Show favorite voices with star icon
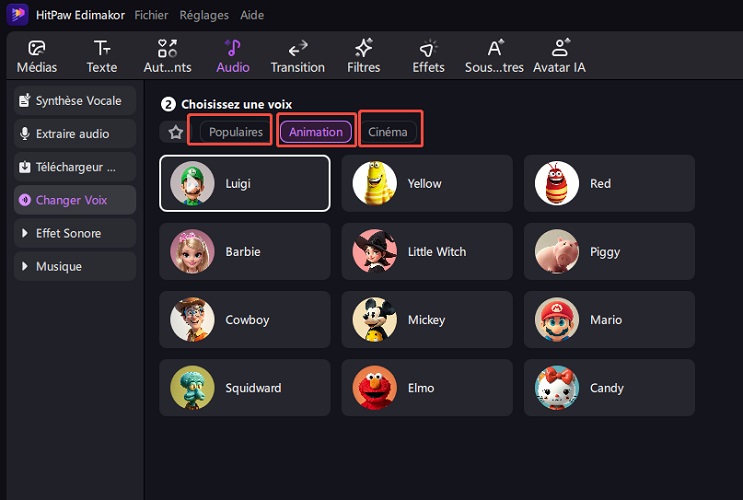Screen dimensions: 743x500 pyautogui.click(x=176, y=132)
